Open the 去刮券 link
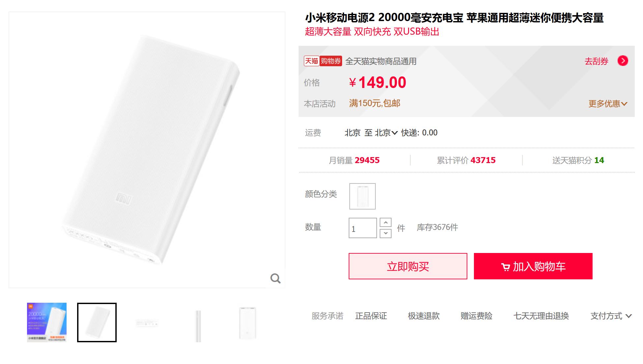 597,61
